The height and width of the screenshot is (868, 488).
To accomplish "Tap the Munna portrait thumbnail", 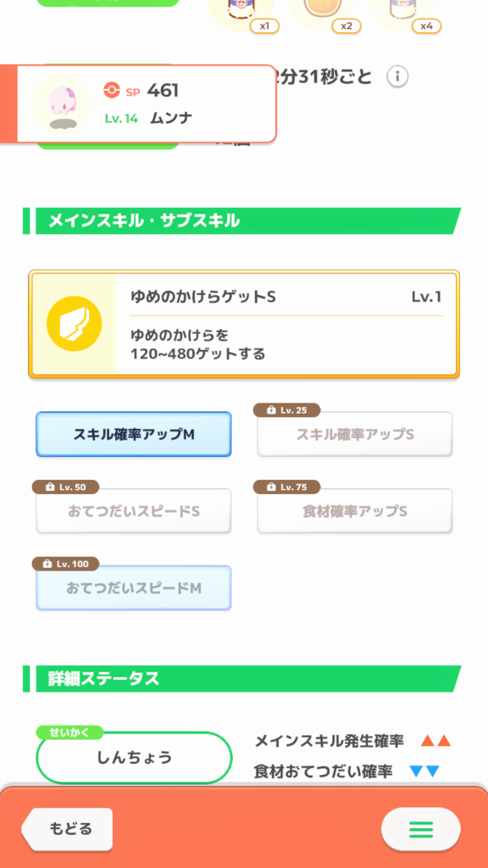I will [x=60, y=103].
